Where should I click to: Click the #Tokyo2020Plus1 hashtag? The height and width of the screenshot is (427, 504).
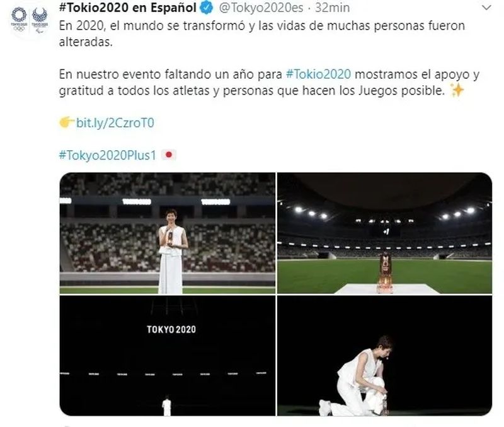108,155
